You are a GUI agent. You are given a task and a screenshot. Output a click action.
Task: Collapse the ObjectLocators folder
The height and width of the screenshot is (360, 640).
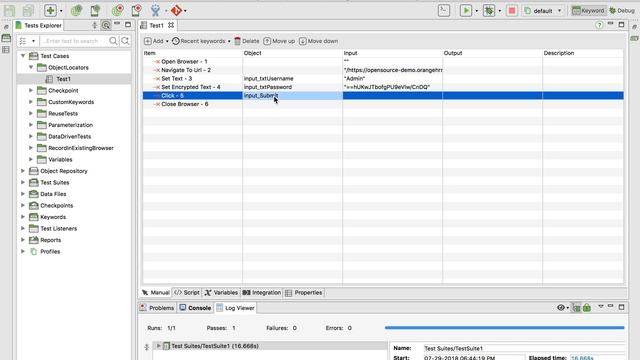click(x=31, y=67)
